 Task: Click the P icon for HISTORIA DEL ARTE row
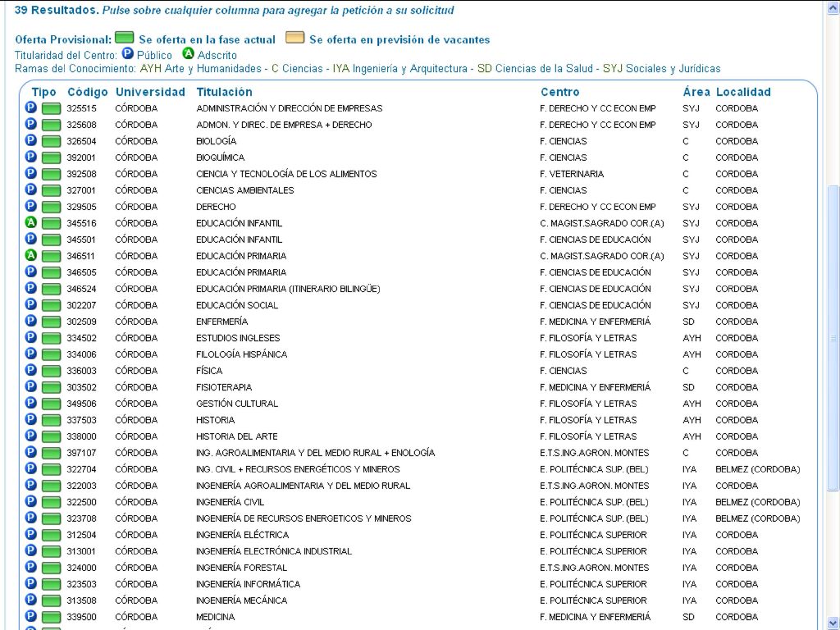[31, 436]
